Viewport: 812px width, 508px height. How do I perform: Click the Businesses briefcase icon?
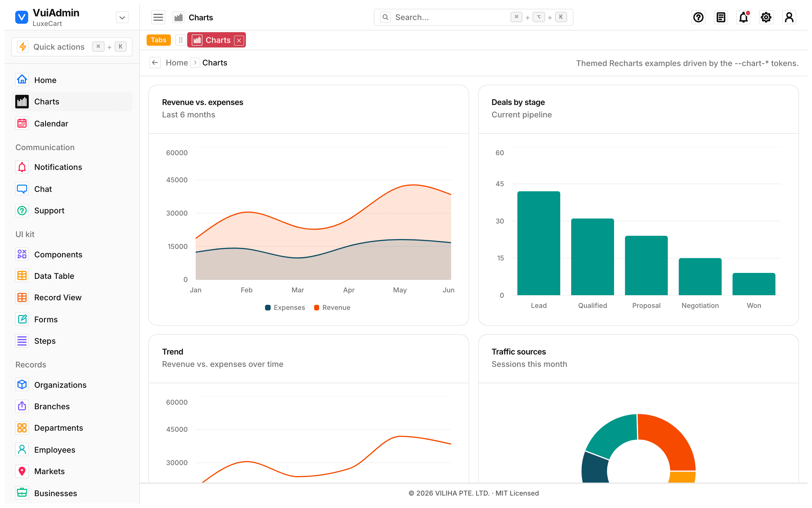22,493
